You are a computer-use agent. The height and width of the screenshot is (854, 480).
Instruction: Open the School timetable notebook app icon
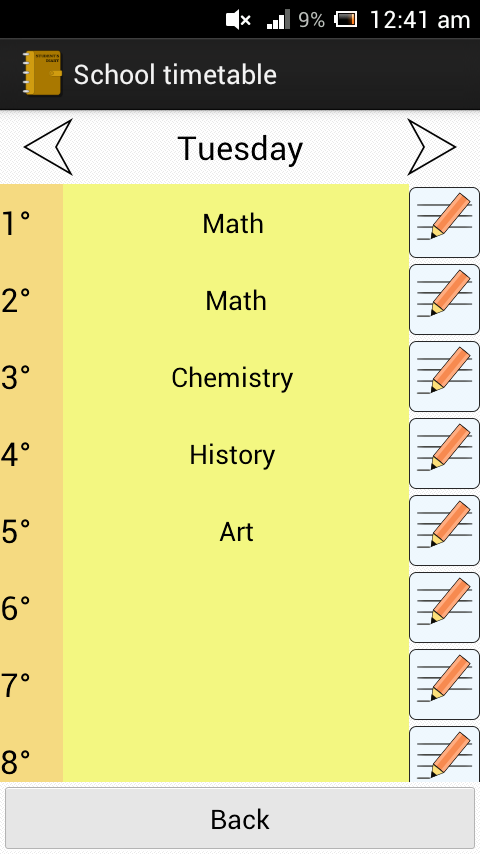pyautogui.click(x=42, y=74)
